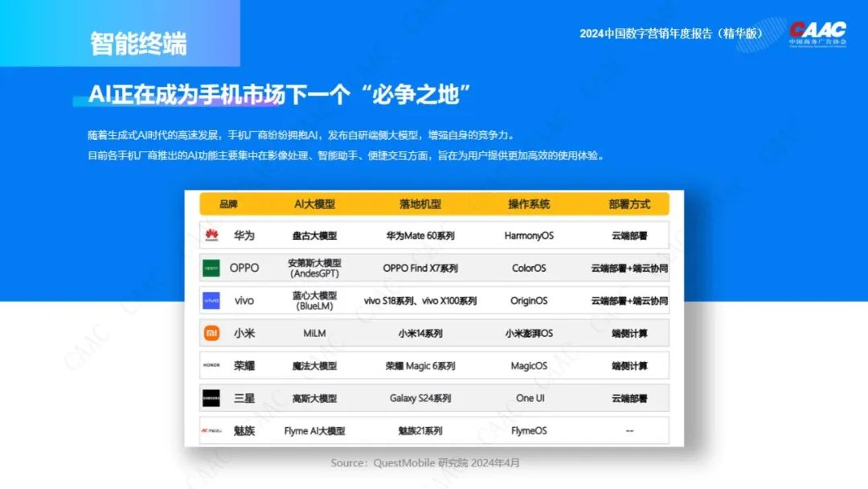Click 云端部署+端云协同 in the OPPO row
This screenshot has height=489, width=868.
629,268
